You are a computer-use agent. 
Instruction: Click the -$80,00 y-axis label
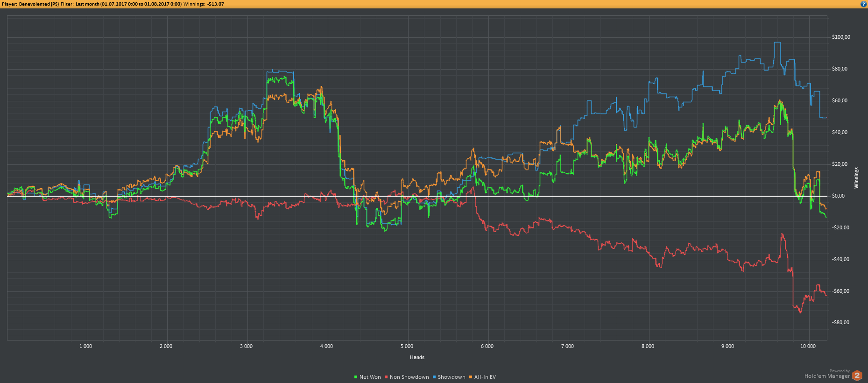[840, 322]
